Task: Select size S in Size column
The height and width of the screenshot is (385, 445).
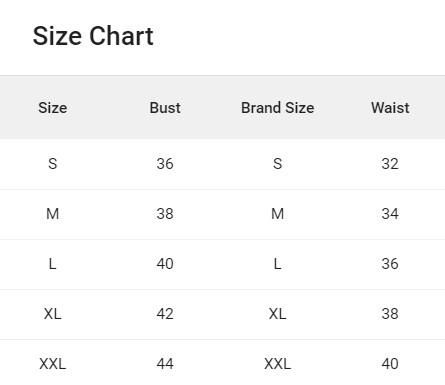Action: click(53, 164)
